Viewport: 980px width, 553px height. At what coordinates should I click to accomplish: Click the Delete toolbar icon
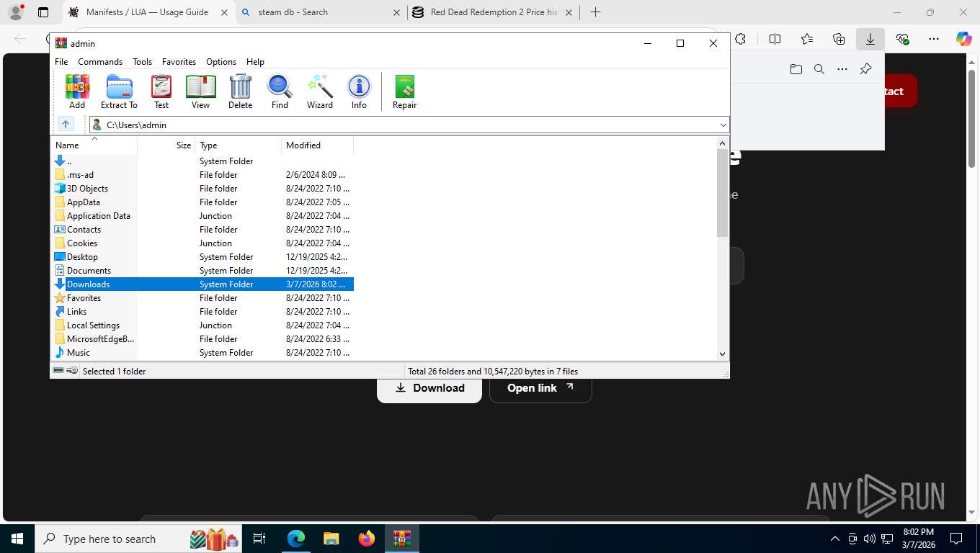[x=240, y=91]
